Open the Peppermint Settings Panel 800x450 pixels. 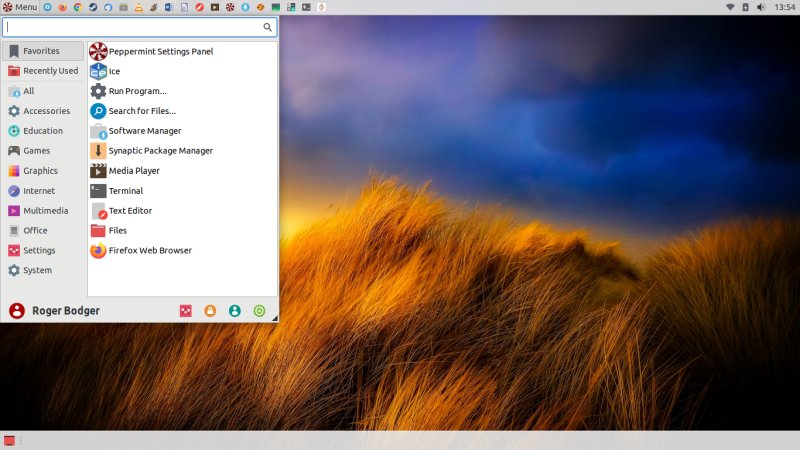160,51
